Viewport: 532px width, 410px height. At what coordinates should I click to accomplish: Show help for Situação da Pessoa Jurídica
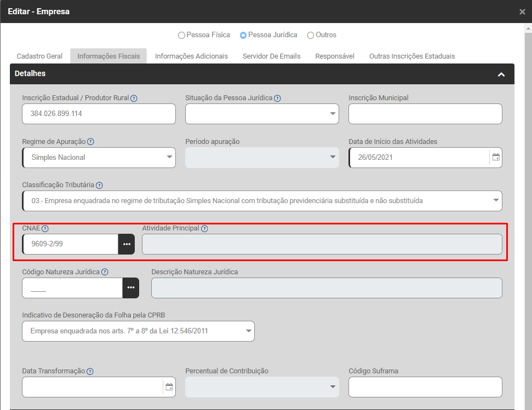(277, 98)
